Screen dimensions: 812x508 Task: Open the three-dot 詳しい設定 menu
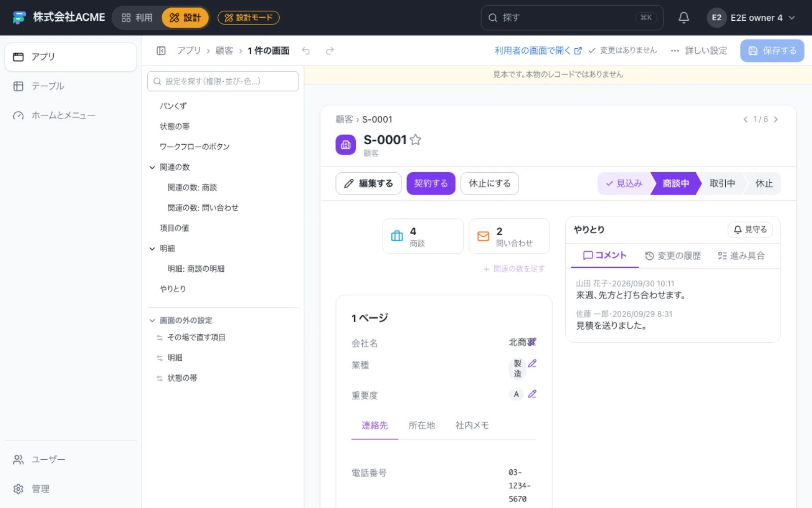click(699, 51)
